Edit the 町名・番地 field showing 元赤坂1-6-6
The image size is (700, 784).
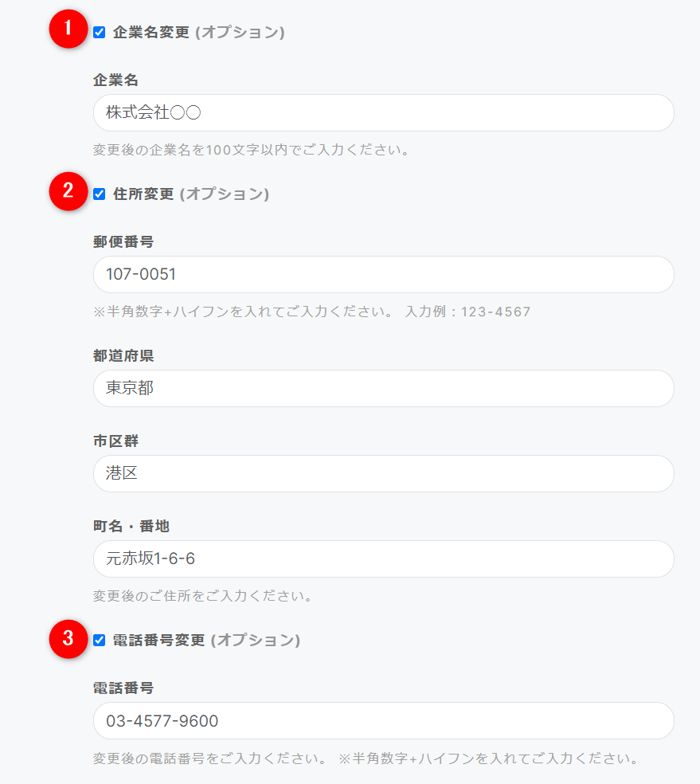[x=383, y=559]
